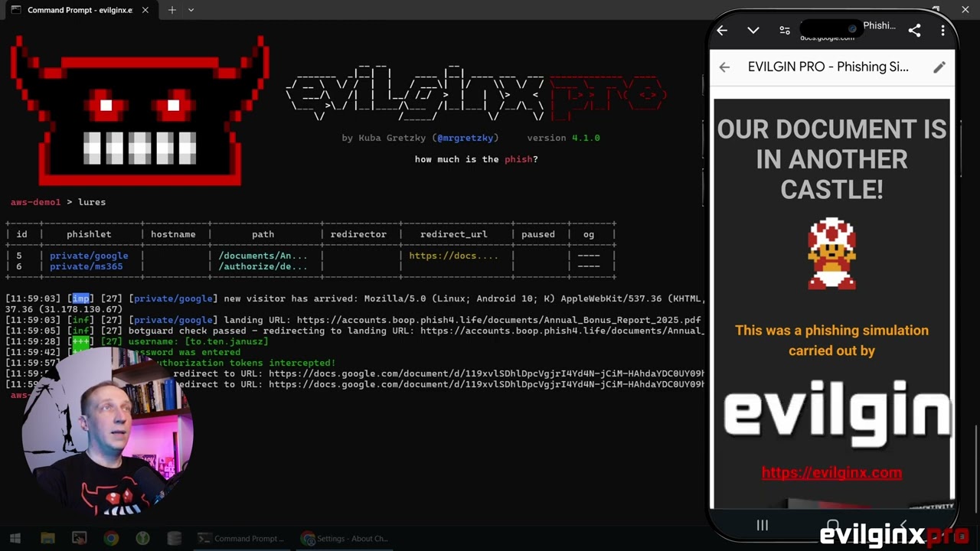Click lure id '5' in the table
This screenshot has height=551, width=980.
(x=19, y=256)
